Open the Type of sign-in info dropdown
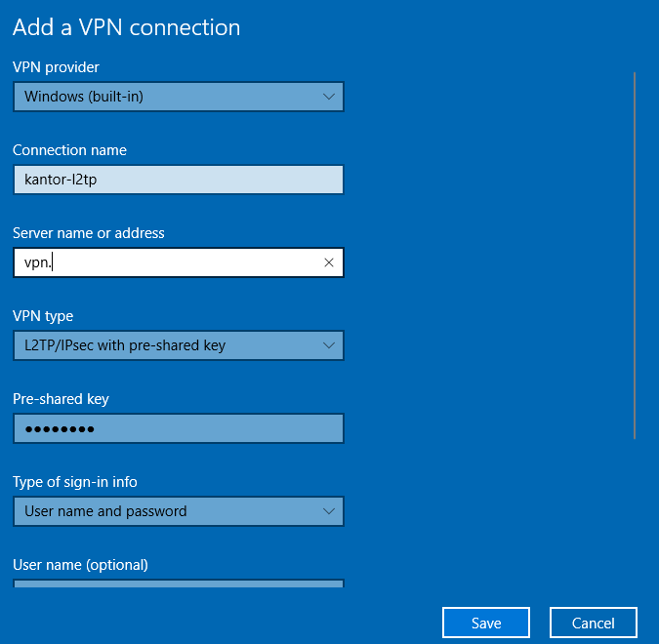Viewport: 659px width, 644px height. 179,511
